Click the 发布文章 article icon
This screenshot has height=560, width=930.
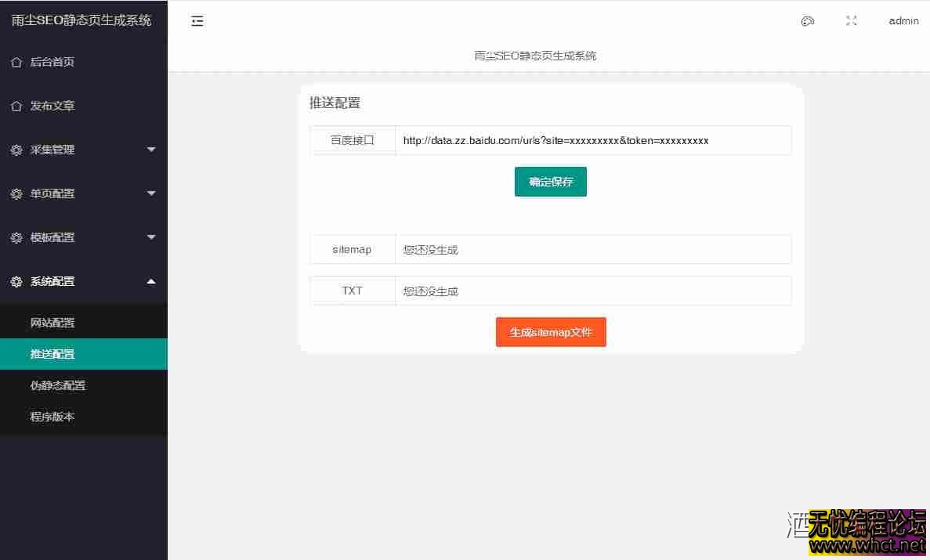16,106
